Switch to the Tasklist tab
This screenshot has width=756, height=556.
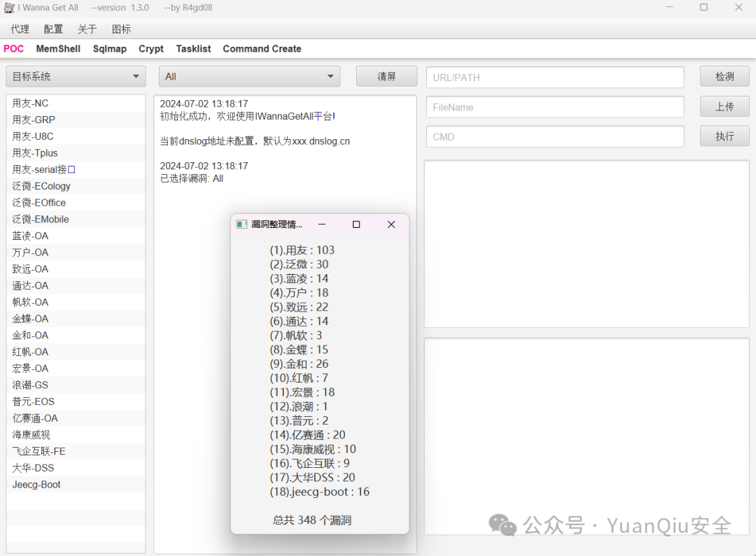pyautogui.click(x=193, y=49)
